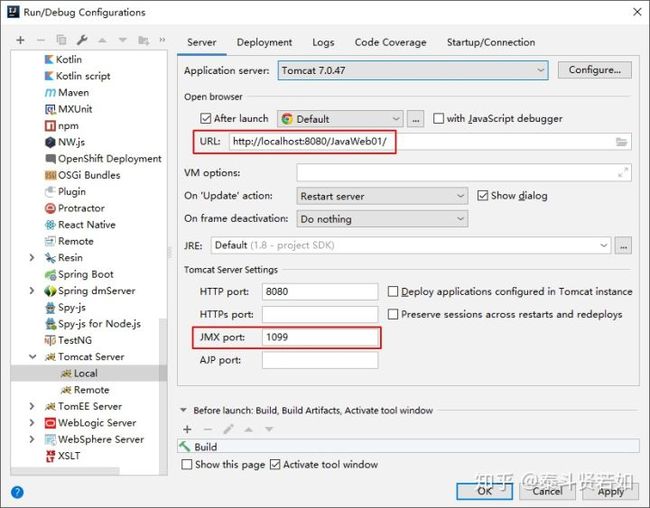Select MXUnit configuration type
The width and height of the screenshot is (650, 508).
(68, 109)
